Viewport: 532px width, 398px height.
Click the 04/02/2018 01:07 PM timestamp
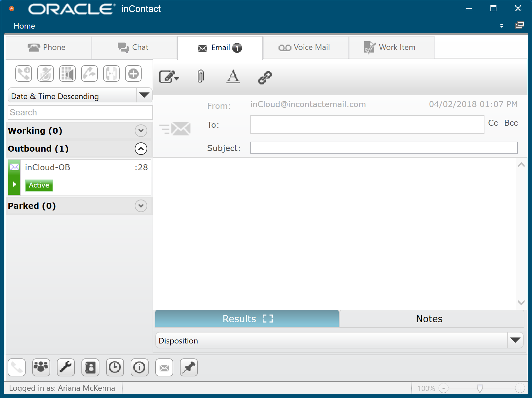tap(473, 104)
